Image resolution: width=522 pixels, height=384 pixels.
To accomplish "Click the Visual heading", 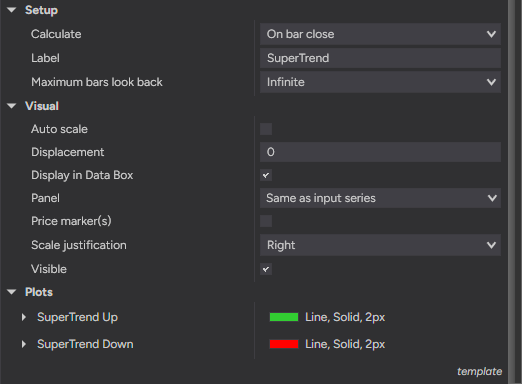I will point(42,106).
